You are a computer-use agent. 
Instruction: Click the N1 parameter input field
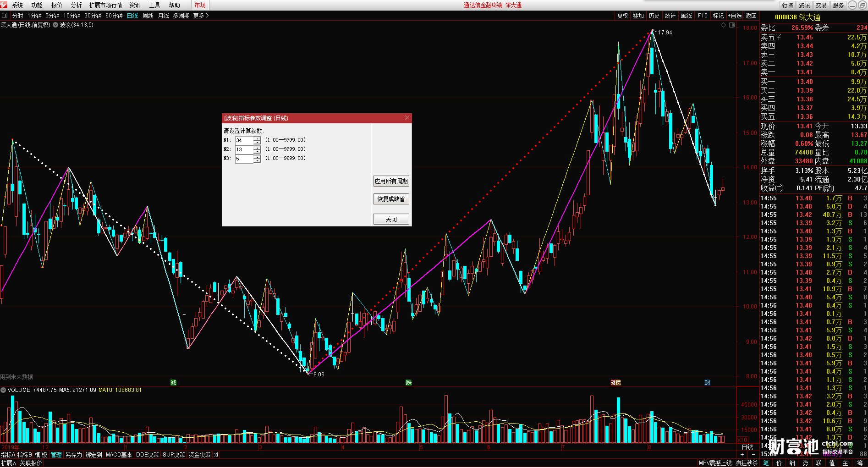(244, 140)
